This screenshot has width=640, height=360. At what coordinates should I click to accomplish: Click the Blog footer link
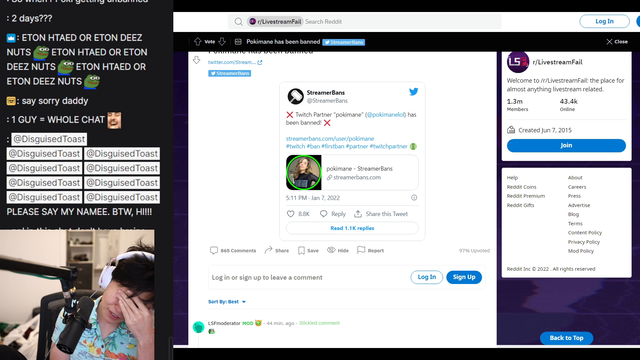pyautogui.click(x=573, y=214)
